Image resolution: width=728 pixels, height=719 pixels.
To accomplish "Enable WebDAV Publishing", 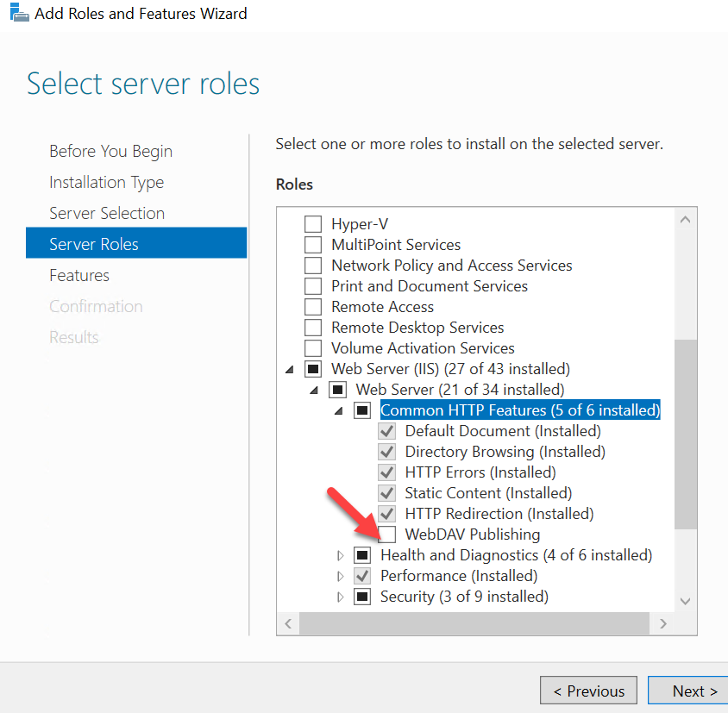I will tap(386, 534).
